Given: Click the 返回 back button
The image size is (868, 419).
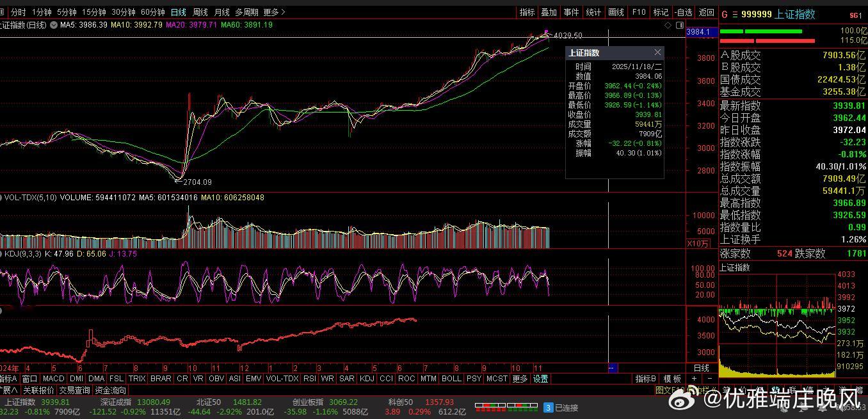Looking at the screenshot, I should pyautogui.click(x=706, y=12).
